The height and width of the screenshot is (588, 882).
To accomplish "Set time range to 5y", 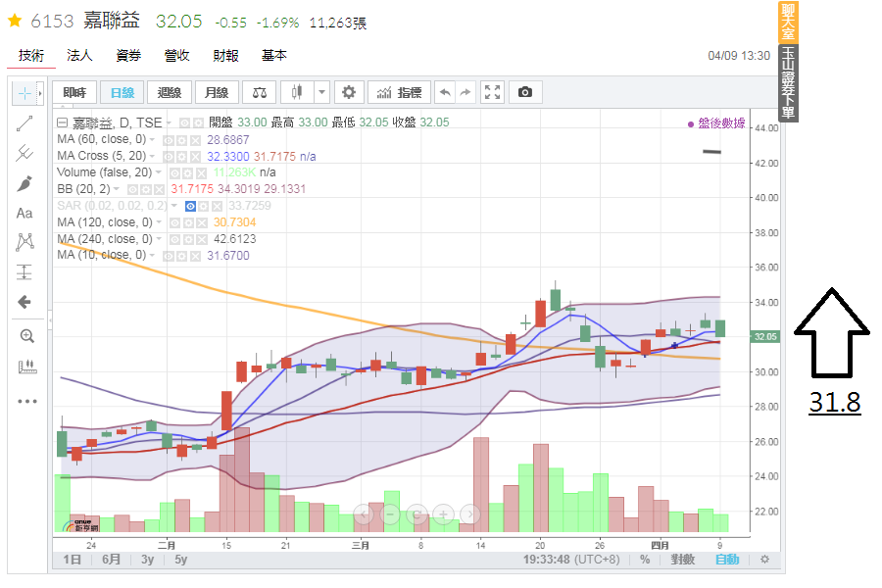I will [x=180, y=560].
